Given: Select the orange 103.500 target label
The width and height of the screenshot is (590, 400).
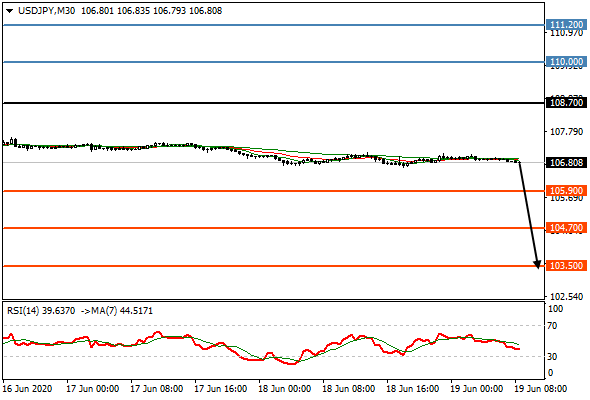Looking at the screenshot, I should point(566,266).
